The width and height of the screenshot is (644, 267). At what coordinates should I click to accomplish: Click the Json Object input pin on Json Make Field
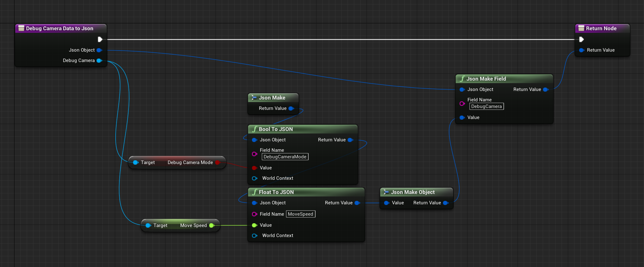click(462, 89)
